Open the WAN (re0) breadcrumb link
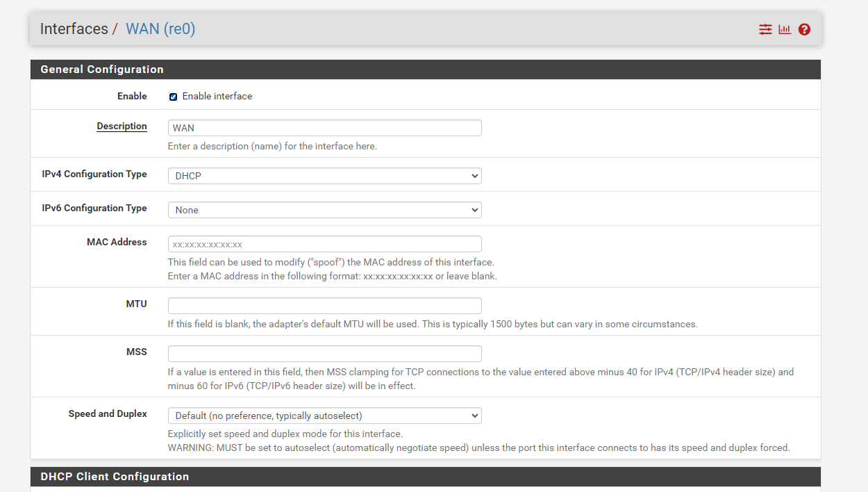868x492 pixels. coord(160,28)
